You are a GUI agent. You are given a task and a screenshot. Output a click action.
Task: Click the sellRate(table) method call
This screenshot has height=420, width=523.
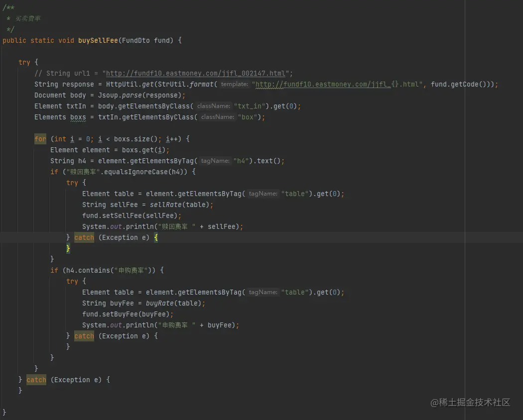[179, 205]
